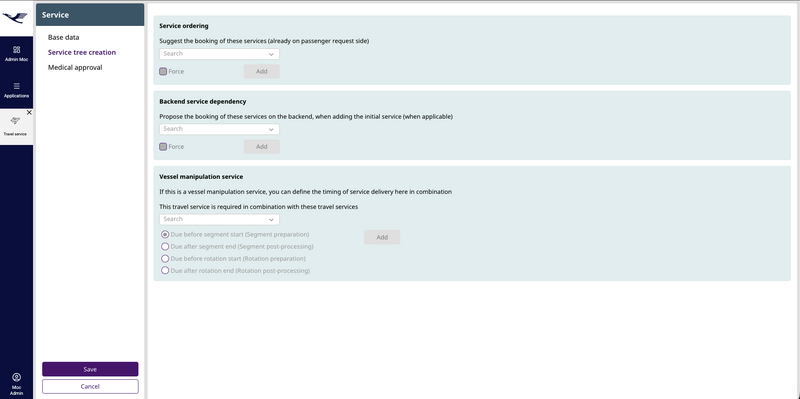Image resolution: width=800 pixels, height=399 pixels.
Task: Click the Cancel button
Action: [x=90, y=386]
